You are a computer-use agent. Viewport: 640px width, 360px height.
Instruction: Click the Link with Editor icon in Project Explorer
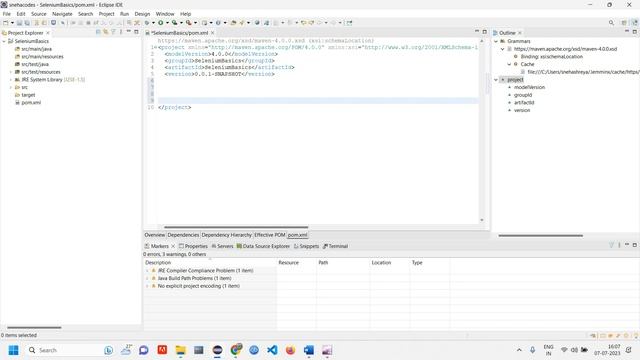105,32
